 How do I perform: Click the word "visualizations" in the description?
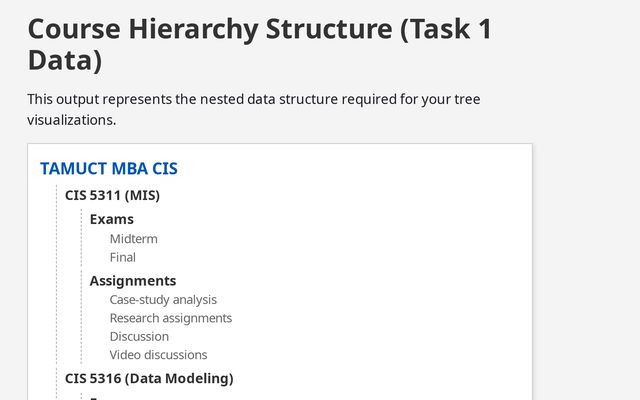pyautogui.click(x=69, y=120)
